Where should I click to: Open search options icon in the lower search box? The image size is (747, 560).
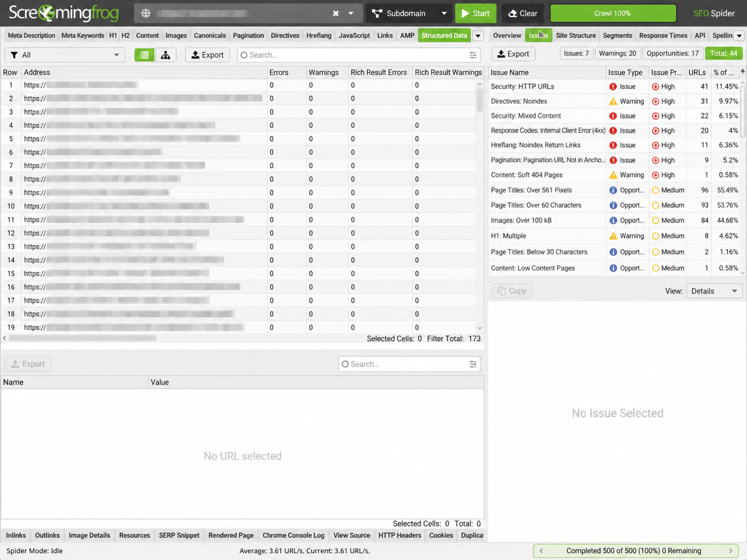(x=473, y=364)
